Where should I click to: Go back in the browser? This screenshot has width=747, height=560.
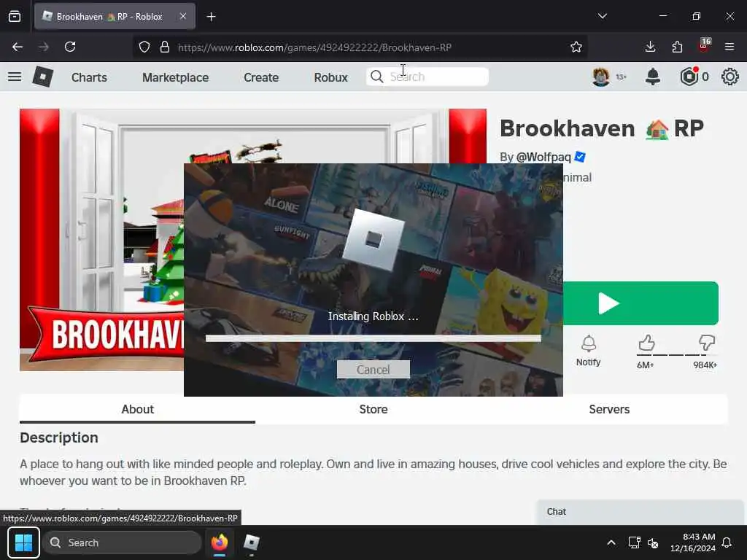(18, 47)
